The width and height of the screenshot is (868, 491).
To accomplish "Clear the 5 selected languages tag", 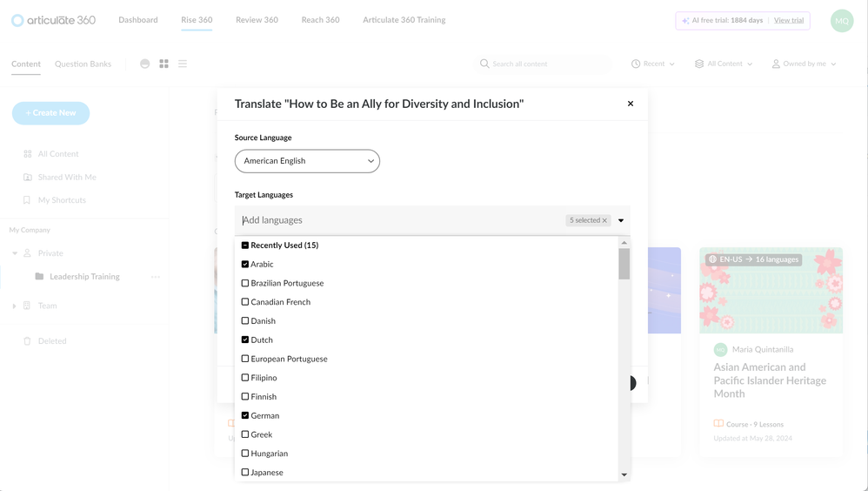I will (x=604, y=220).
